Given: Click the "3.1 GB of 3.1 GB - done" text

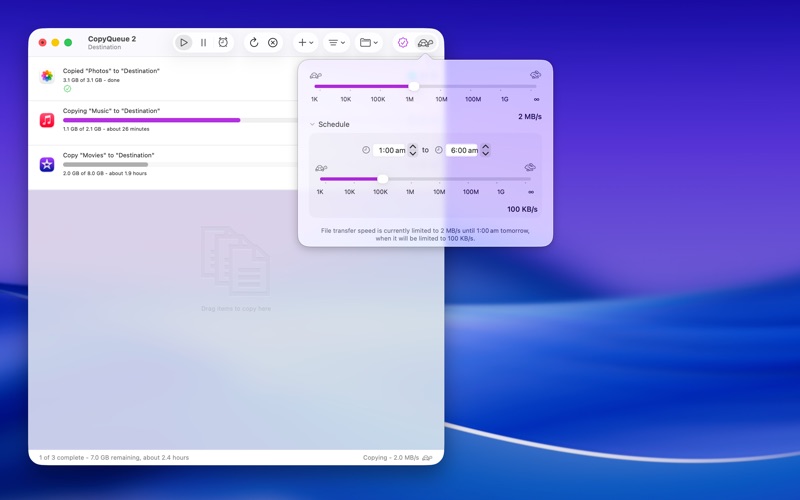Looking at the screenshot, I should point(91,80).
